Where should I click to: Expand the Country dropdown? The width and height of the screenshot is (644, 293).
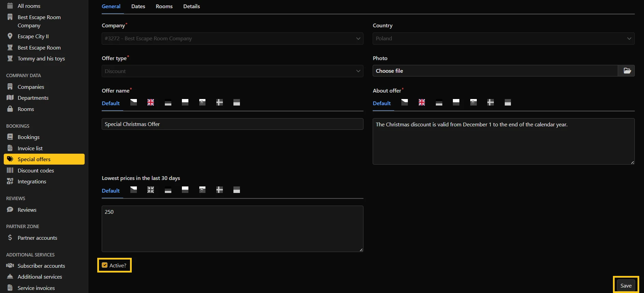pyautogui.click(x=503, y=39)
